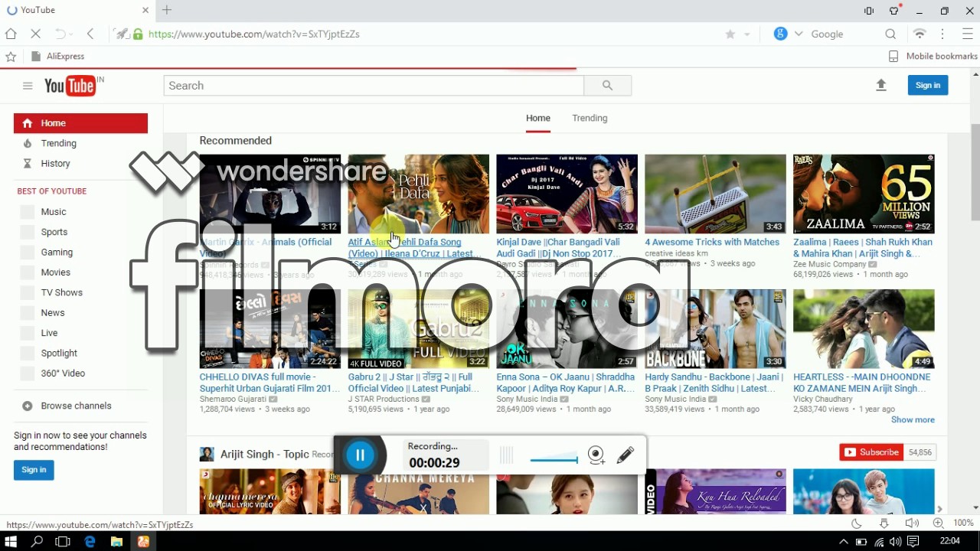980x551 pixels.
Task: Open Microsoft Edge from taskbar
Action: pos(90,541)
